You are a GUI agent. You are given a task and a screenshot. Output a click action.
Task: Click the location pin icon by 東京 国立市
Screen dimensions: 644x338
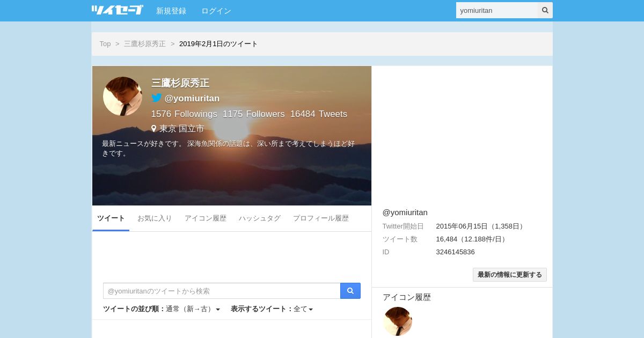click(153, 129)
